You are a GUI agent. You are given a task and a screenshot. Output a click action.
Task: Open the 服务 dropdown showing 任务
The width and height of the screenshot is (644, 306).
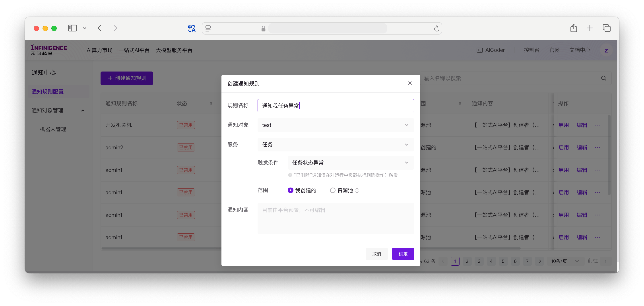336,145
